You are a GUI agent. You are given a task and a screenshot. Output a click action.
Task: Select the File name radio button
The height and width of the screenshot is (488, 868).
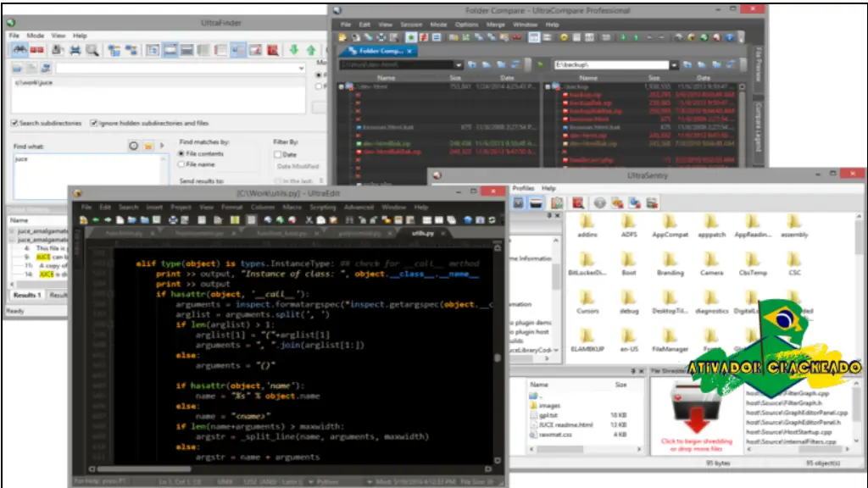click(x=181, y=164)
